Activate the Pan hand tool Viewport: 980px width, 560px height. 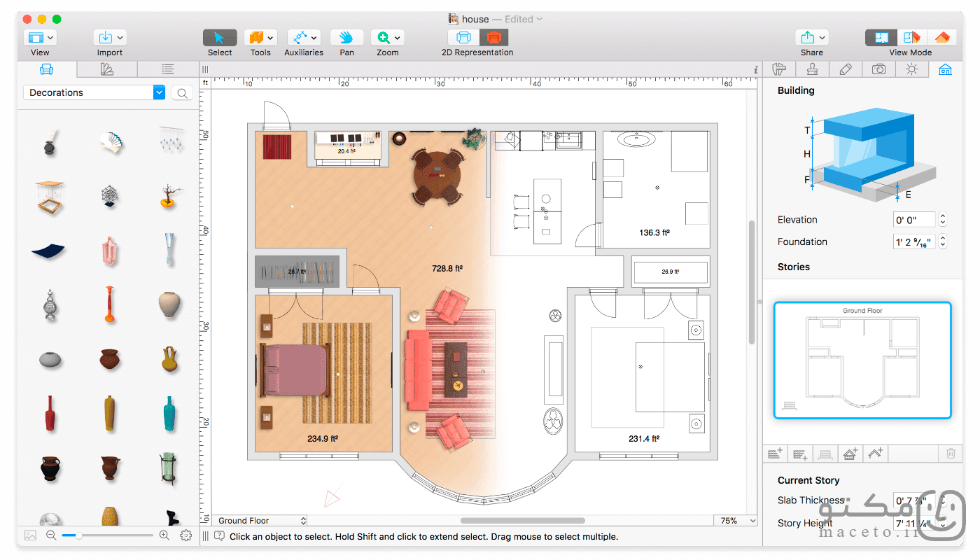tap(346, 38)
